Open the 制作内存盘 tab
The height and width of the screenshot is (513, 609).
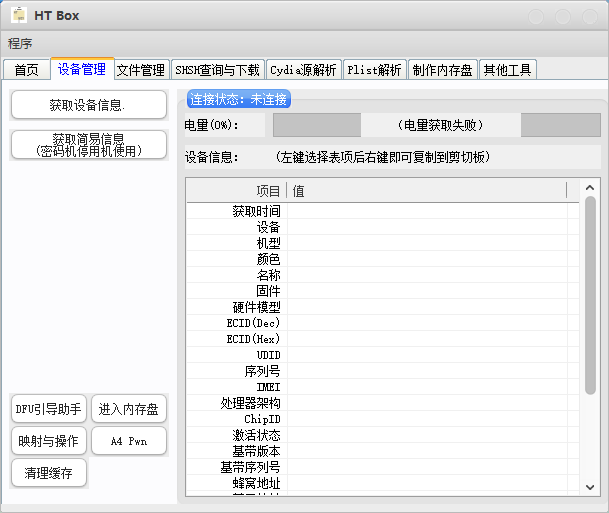442,70
